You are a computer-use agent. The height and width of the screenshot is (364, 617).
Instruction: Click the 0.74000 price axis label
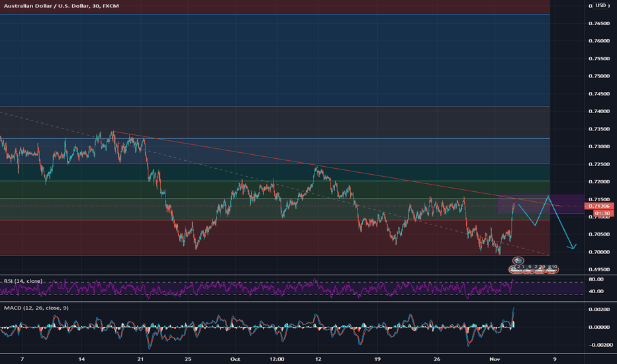(599, 111)
